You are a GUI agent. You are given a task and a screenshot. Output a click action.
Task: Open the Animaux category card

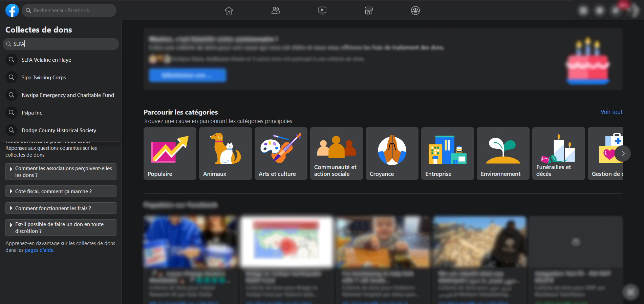click(x=226, y=154)
